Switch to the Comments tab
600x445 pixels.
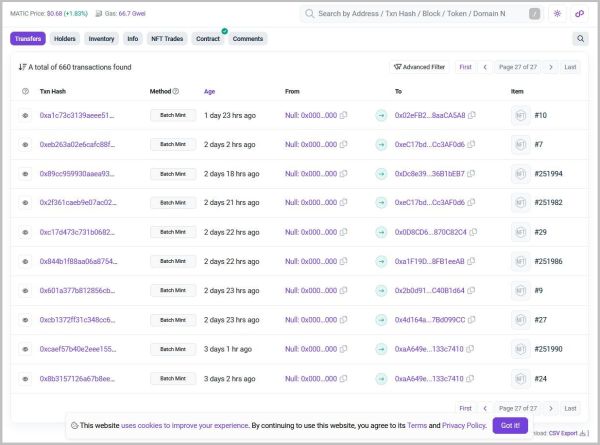pos(248,39)
